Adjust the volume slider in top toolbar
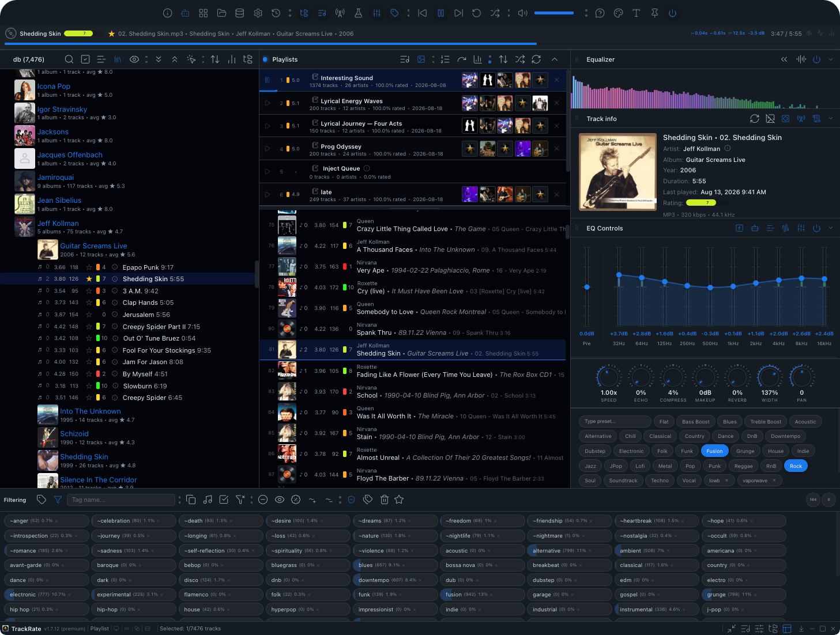The height and width of the screenshot is (635, 840). tap(554, 13)
